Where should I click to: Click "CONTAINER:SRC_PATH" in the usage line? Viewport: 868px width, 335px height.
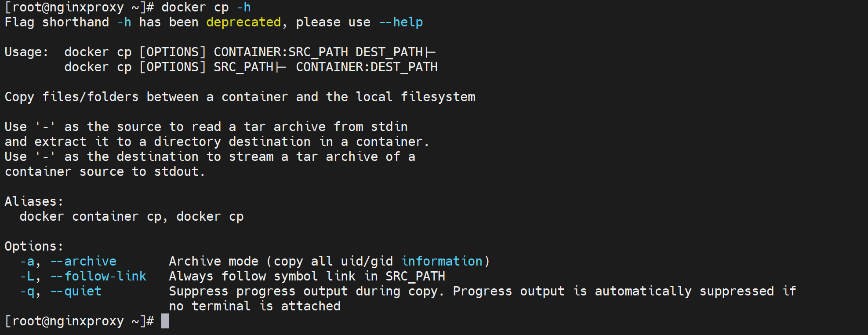(281, 52)
